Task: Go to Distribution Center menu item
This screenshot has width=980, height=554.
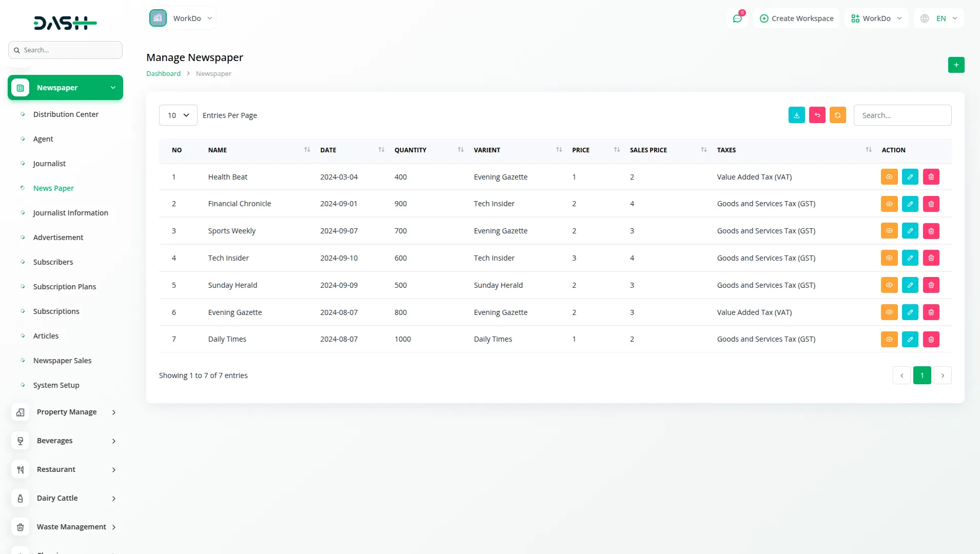Action: (x=66, y=114)
